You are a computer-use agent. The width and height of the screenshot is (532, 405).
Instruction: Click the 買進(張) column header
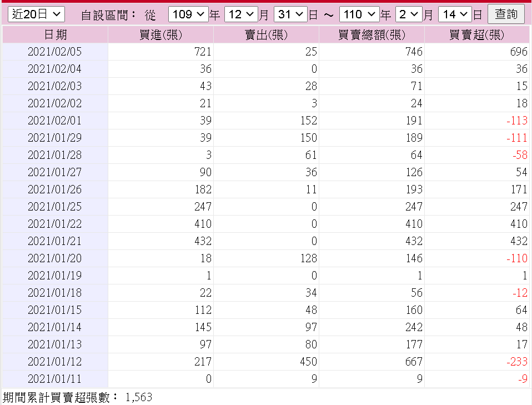(161, 34)
